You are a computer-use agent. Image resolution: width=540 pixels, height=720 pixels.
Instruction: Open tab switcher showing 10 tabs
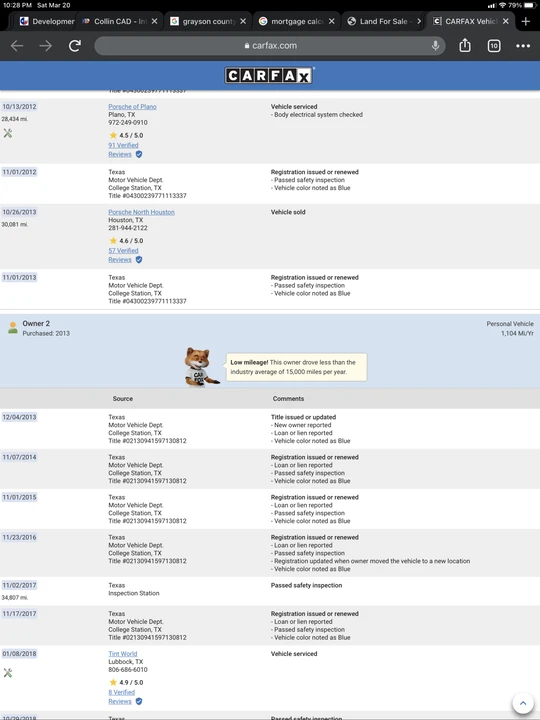[x=494, y=45]
